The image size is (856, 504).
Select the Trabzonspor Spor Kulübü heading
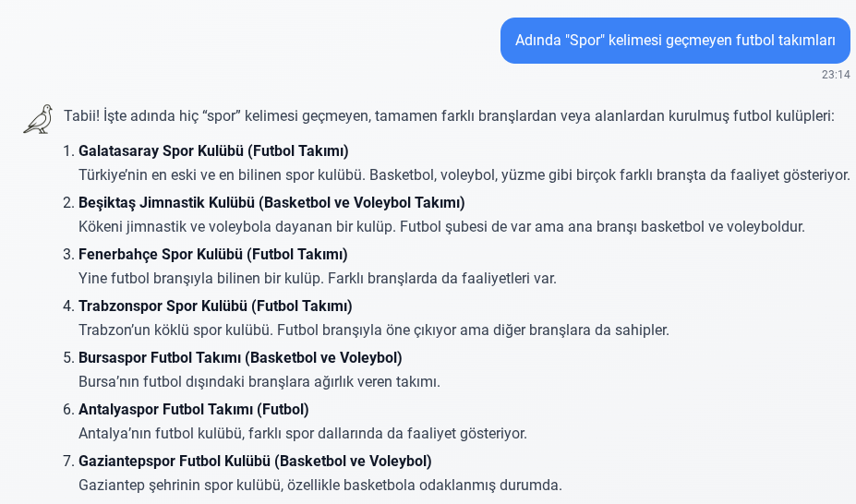215,306
